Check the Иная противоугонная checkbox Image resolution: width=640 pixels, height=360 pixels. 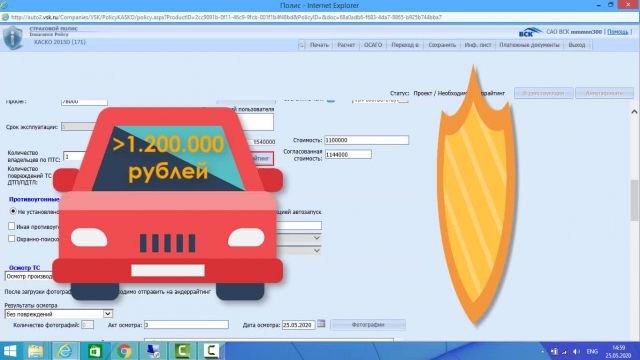pyautogui.click(x=11, y=226)
